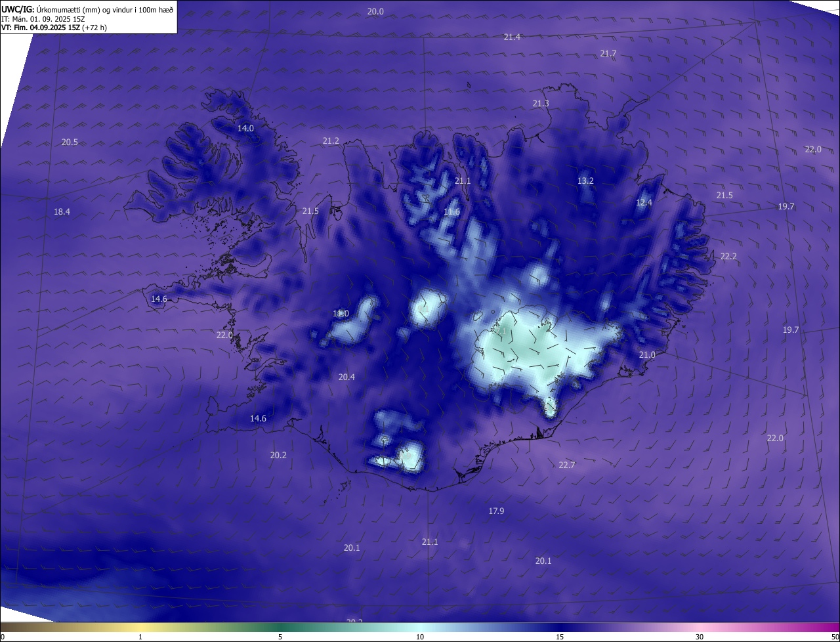Click the 21.4 value label
This screenshot has width=840, height=642.
point(512,37)
